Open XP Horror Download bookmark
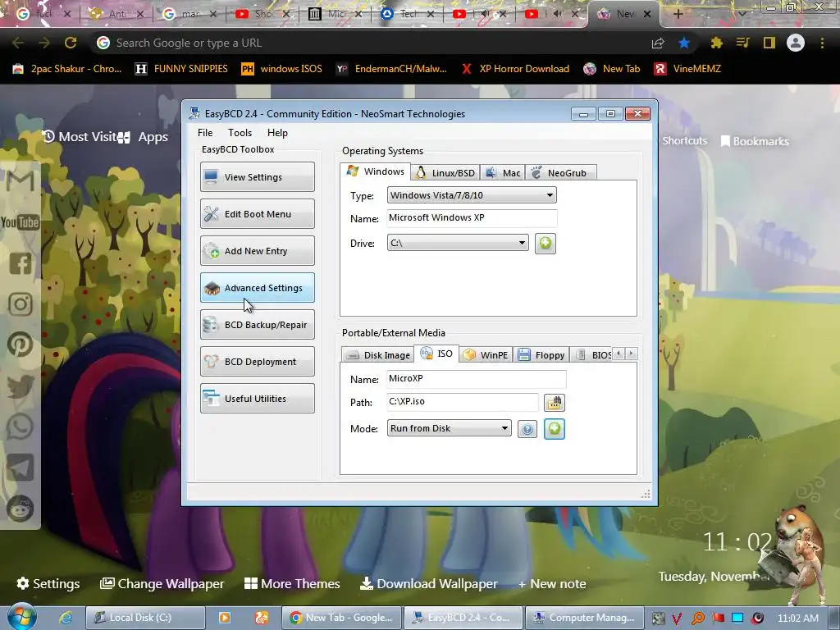This screenshot has width=840, height=630. pos(515,69)
